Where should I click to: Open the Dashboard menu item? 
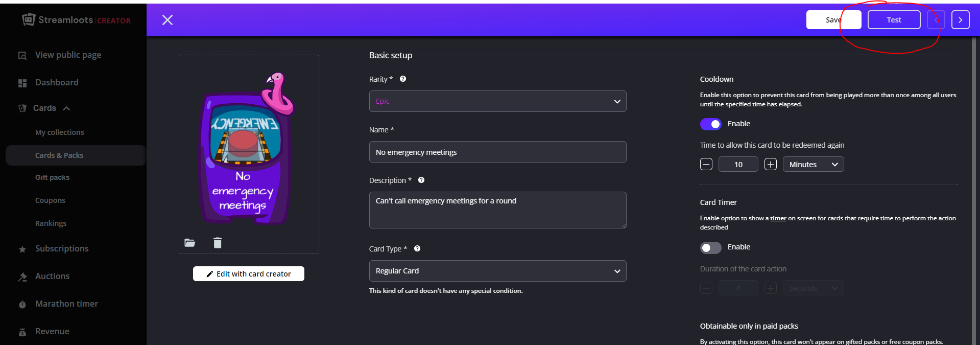tap(57, 82)
